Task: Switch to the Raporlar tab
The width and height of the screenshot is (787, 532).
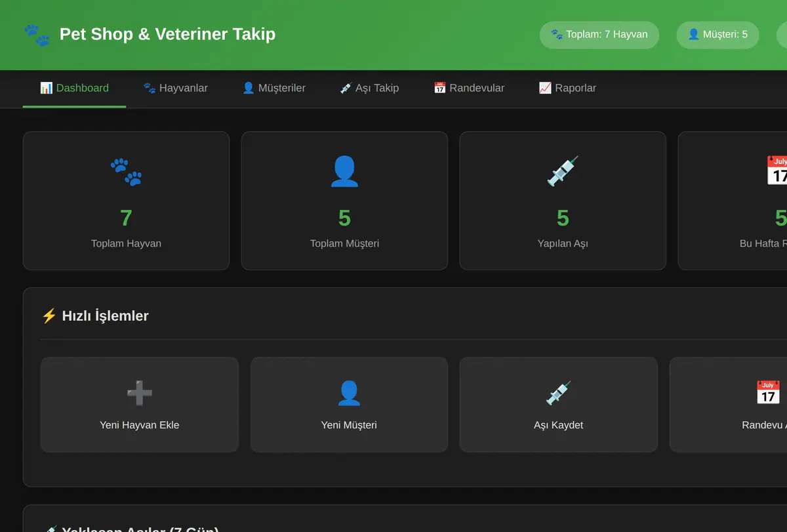Action: click(567, 88)
